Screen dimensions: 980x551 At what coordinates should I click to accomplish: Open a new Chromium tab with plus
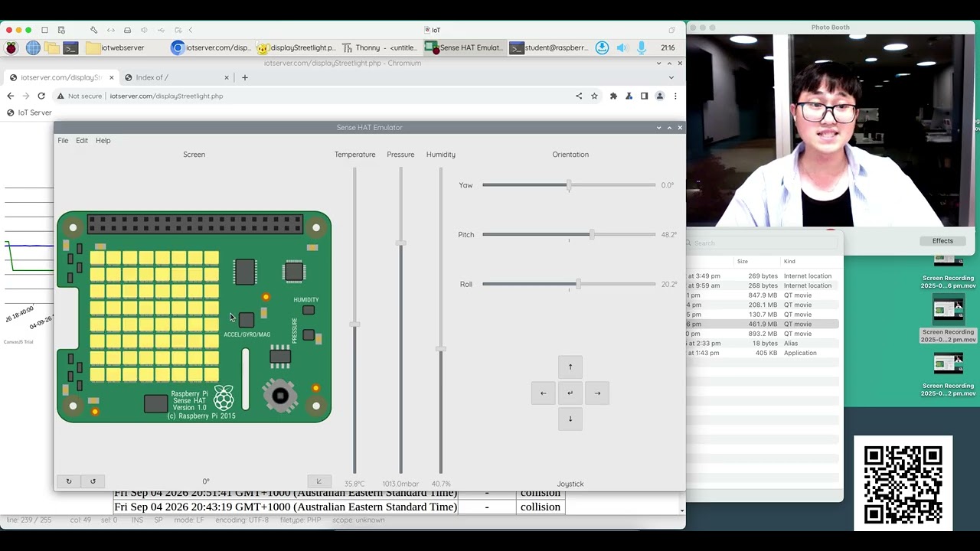pyautogui.click(x=245, y=77)
